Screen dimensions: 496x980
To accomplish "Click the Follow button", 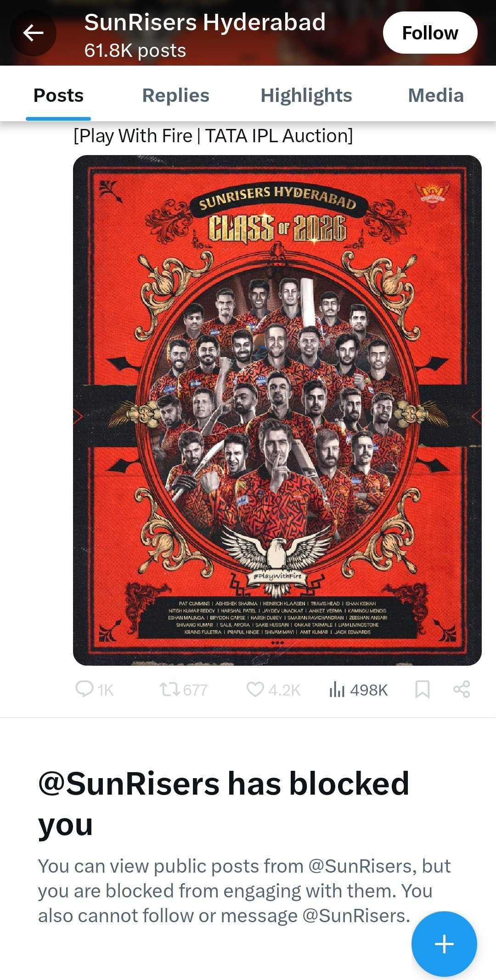I will pyautogui.click(x=430, y=33).
